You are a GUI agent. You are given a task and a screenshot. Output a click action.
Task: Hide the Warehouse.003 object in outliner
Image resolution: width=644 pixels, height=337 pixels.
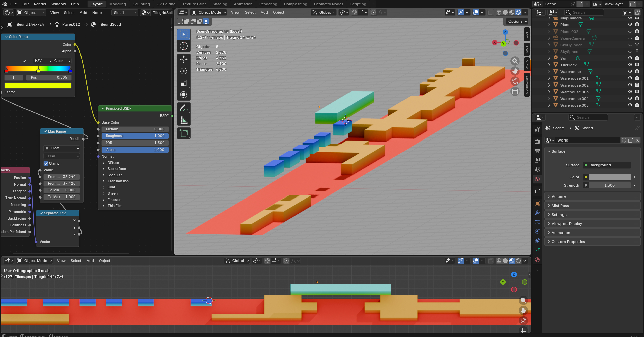click(630, 92)
